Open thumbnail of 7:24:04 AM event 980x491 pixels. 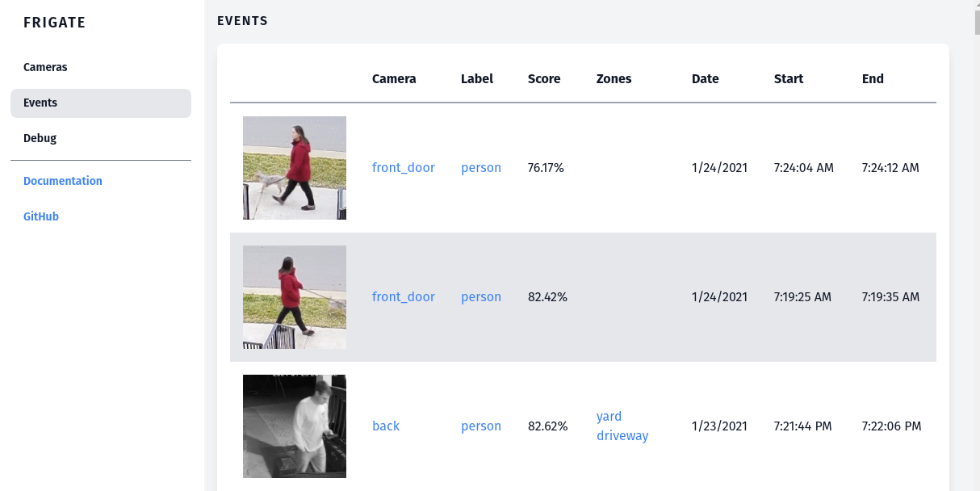point(295,168)
